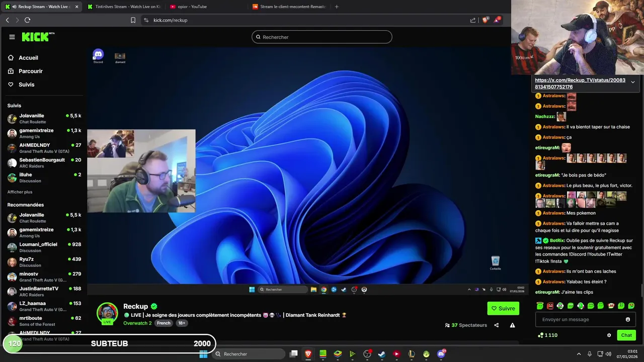Open a new browser tab
This screenshot has width=644, height=362.
(337, 7)
